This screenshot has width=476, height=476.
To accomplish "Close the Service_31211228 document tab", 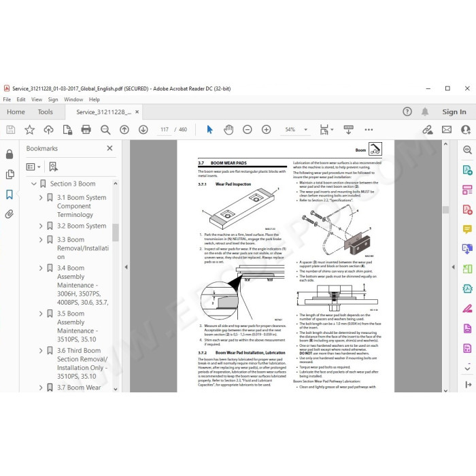I will (137, 112).
